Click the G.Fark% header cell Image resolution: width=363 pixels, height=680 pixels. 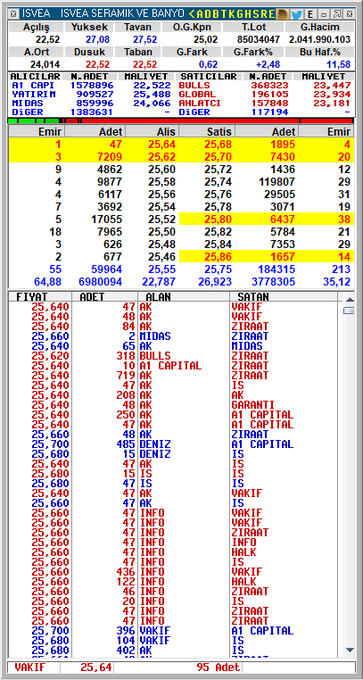[253, 52]
